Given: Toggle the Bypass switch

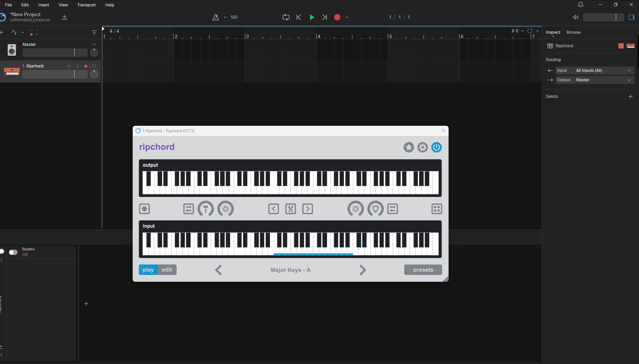Looking at the screenshot, I should coord(13,252).
